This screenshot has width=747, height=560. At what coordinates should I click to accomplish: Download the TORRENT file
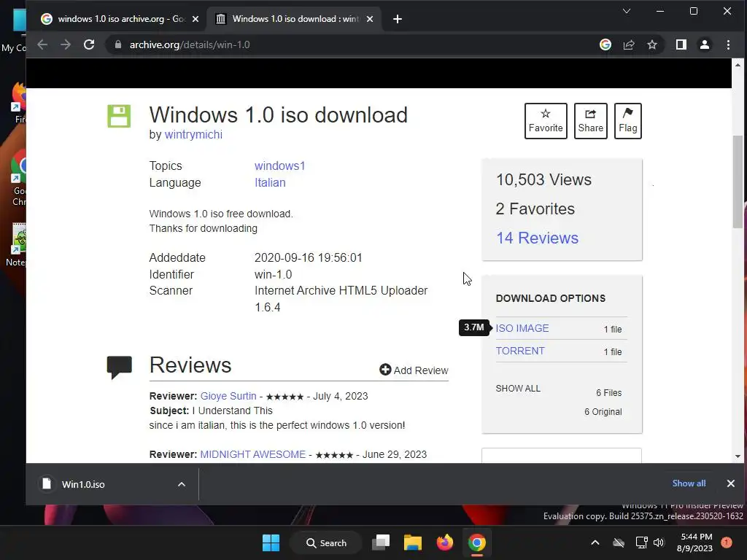pos(519,351)
